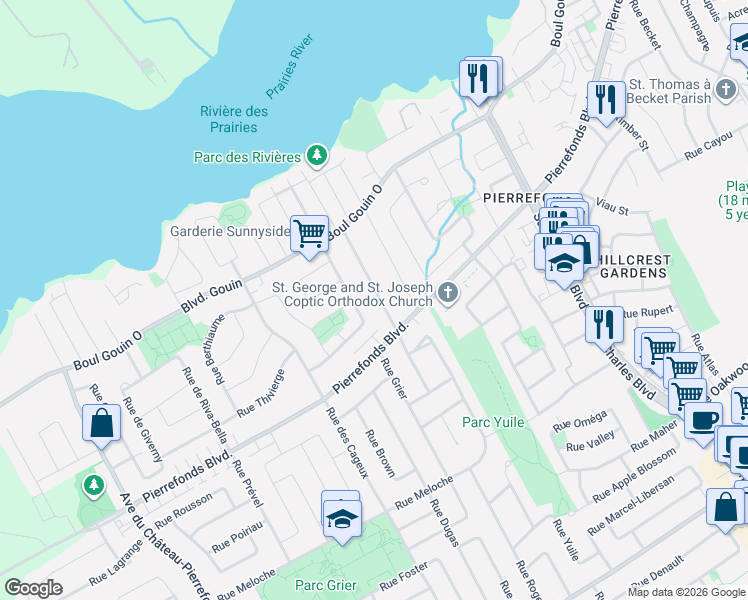Select the Parc Yuile label

coord(493,422)
